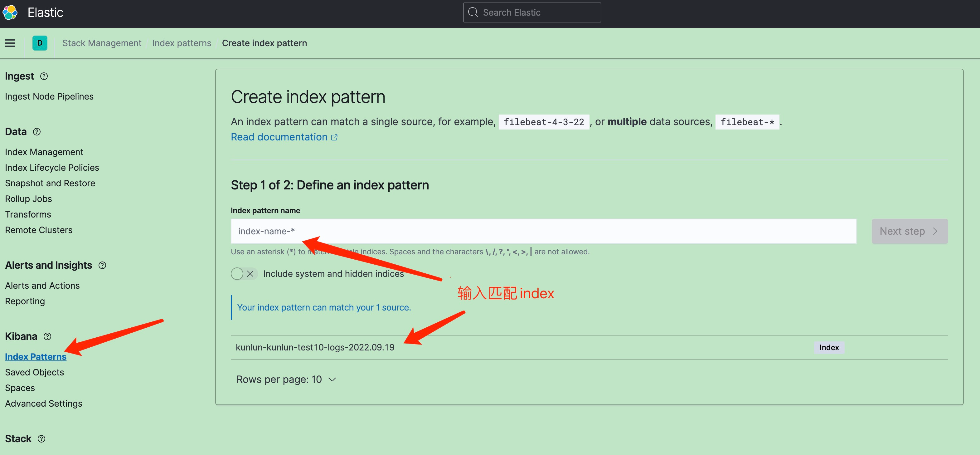
Task: Click the Index pattern name input field
Action: [543, 231]
